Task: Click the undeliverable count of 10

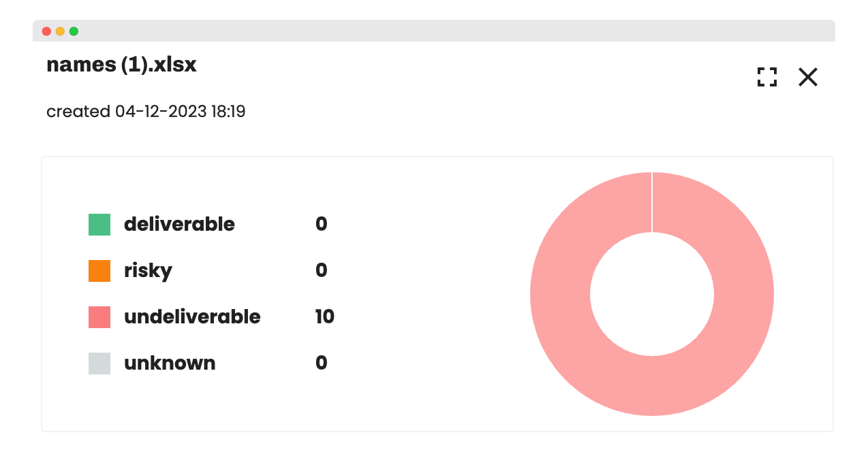Action: click(325, 317)
